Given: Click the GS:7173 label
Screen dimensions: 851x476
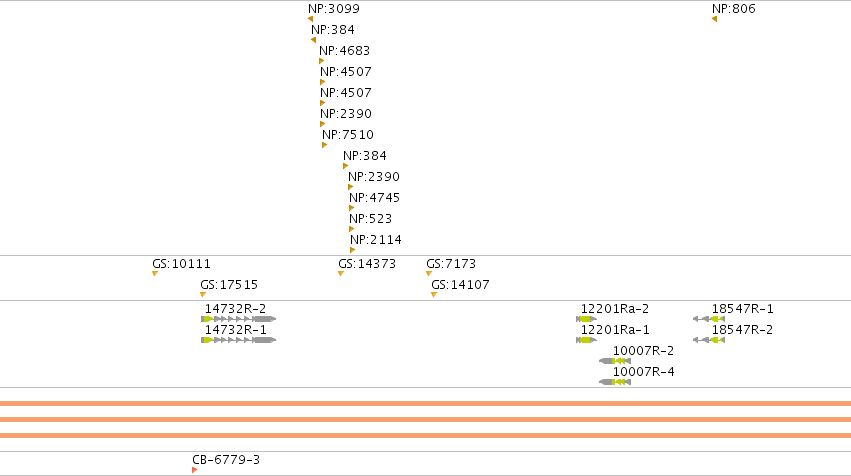Looking at the screenshot, I should (x=451, y=264).
